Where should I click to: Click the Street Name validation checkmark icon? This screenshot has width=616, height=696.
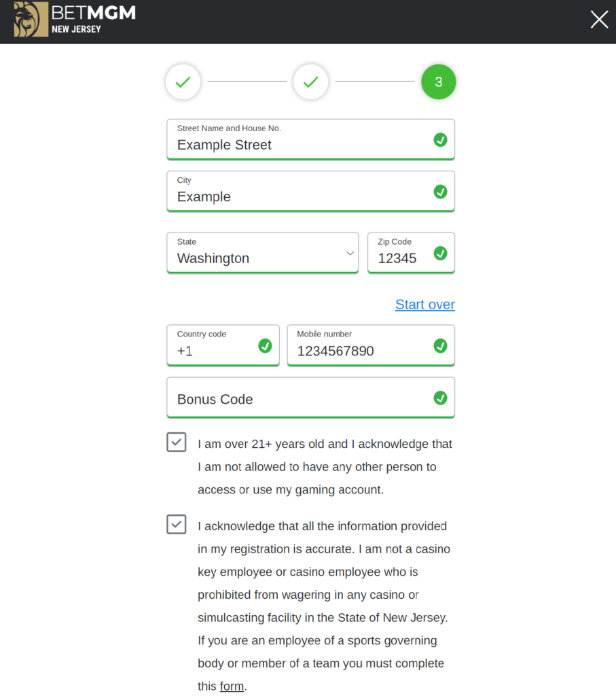440,140
